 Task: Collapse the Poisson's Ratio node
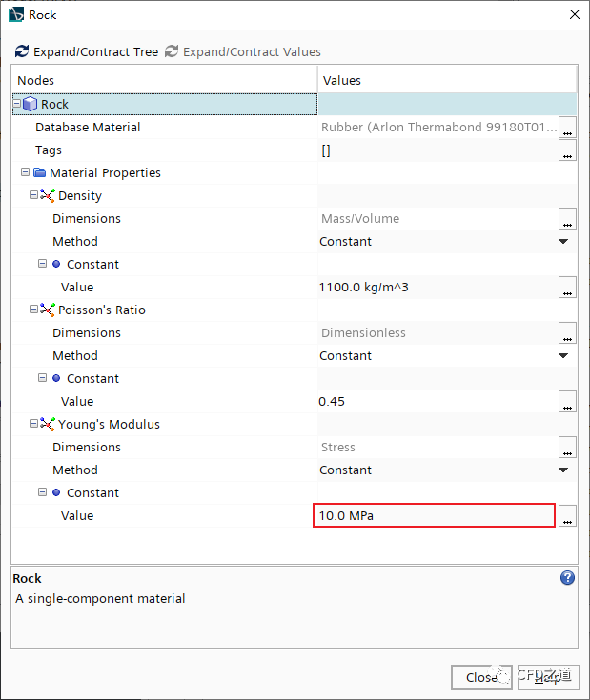[x=33, y=310]
